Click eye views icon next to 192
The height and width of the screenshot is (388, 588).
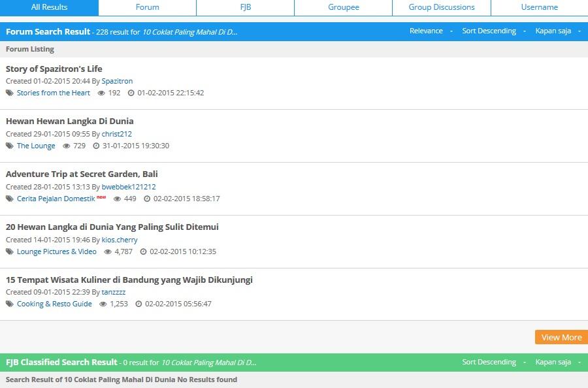pyautogui.click(x=101, y=93)
